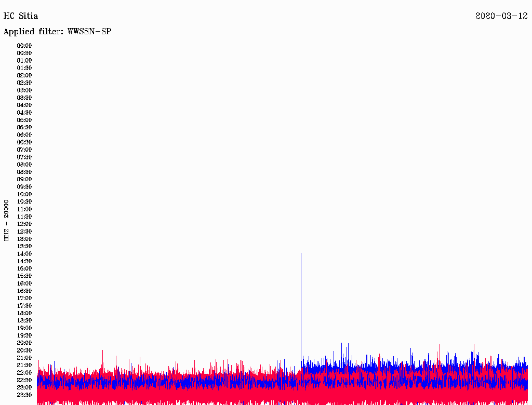The width and height of the screenshot is (532, 405).
Task: Click the 00:30 time label
Action: point(24,53)
